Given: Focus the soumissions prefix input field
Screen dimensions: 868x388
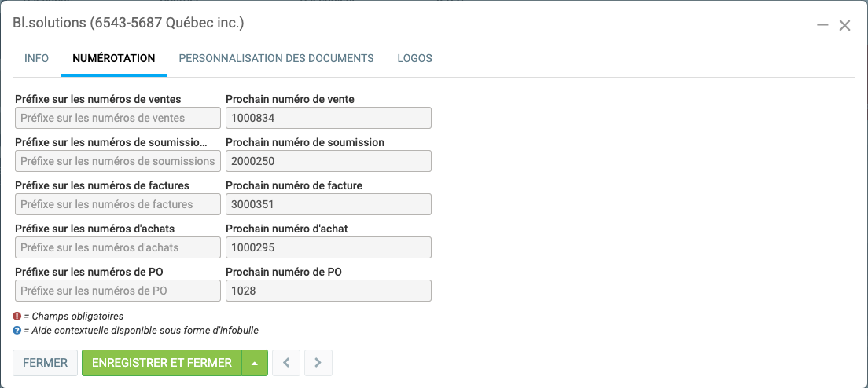Looking at the screenshot, I should 118,161.
